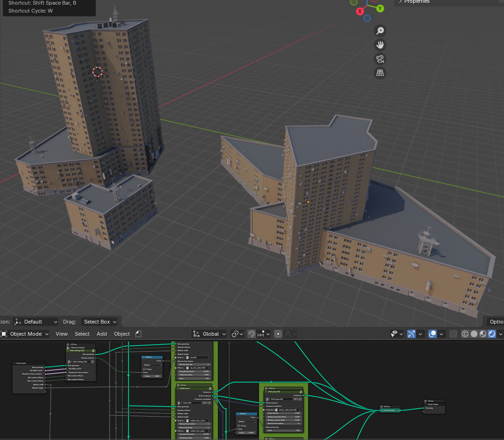Click the green Y axis gizmo ball
This screenshot has width=504, height=440.
point(380,8)
